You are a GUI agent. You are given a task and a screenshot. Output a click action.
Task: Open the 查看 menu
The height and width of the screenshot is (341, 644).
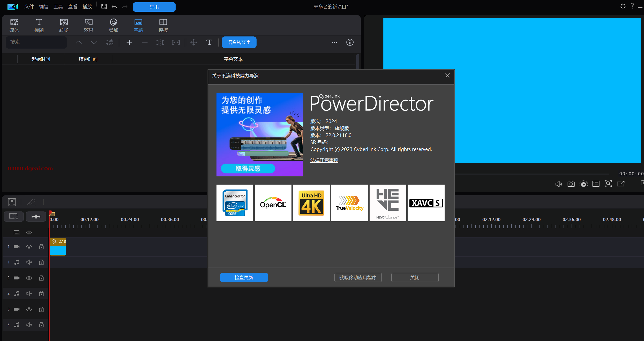73,6
